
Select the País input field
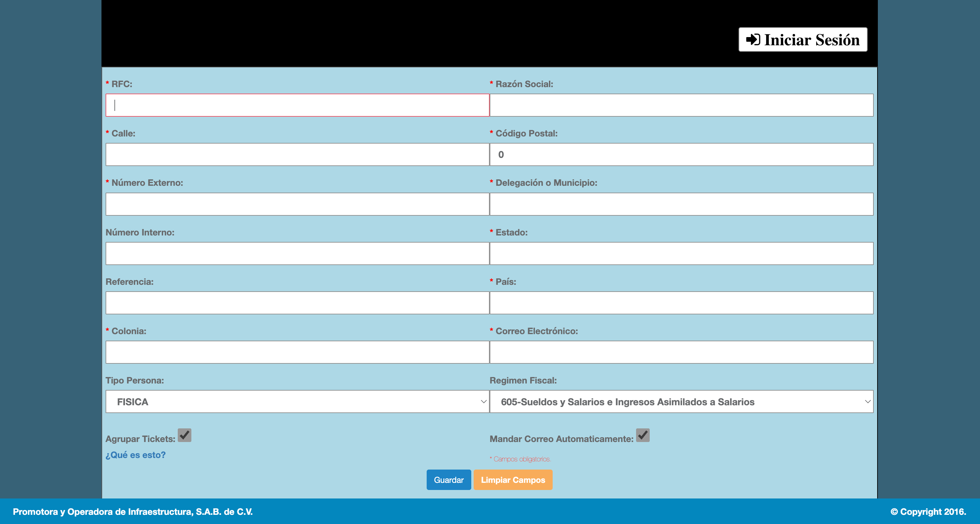coord(681,303)
